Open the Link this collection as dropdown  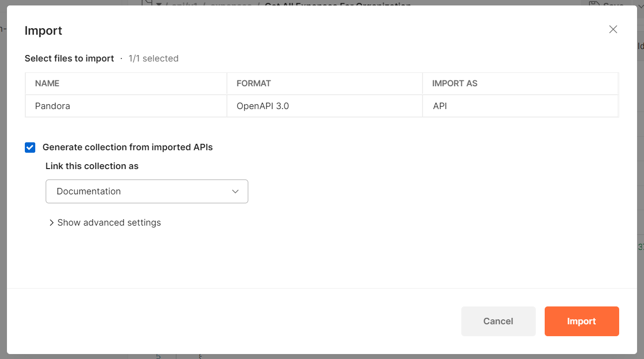(x=146, y=191)
